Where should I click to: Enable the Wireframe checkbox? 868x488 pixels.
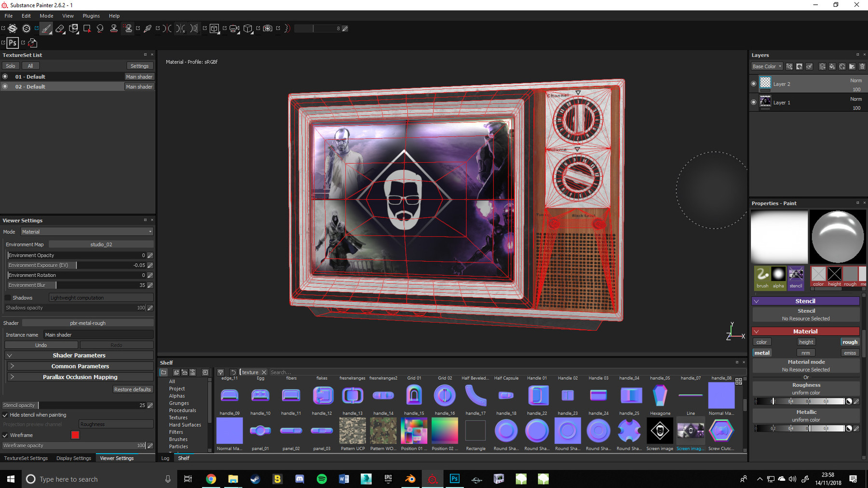pyautogui.click(x=5, y=435)
